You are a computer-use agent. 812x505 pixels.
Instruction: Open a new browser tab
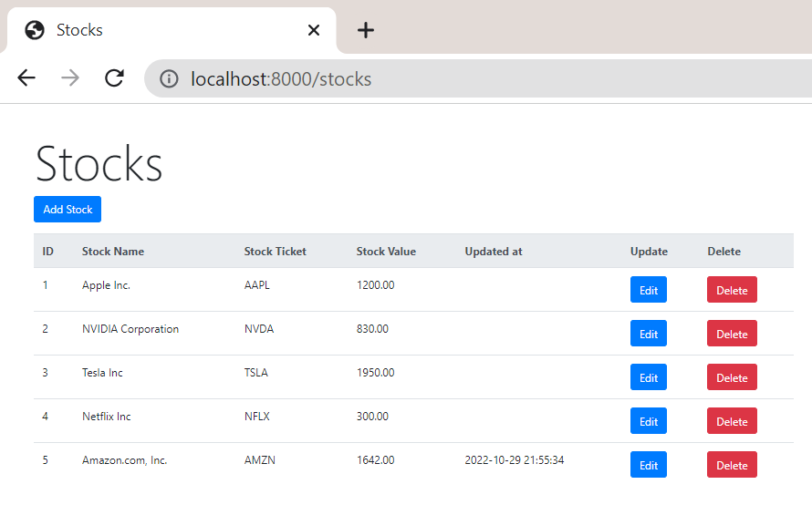366,30
